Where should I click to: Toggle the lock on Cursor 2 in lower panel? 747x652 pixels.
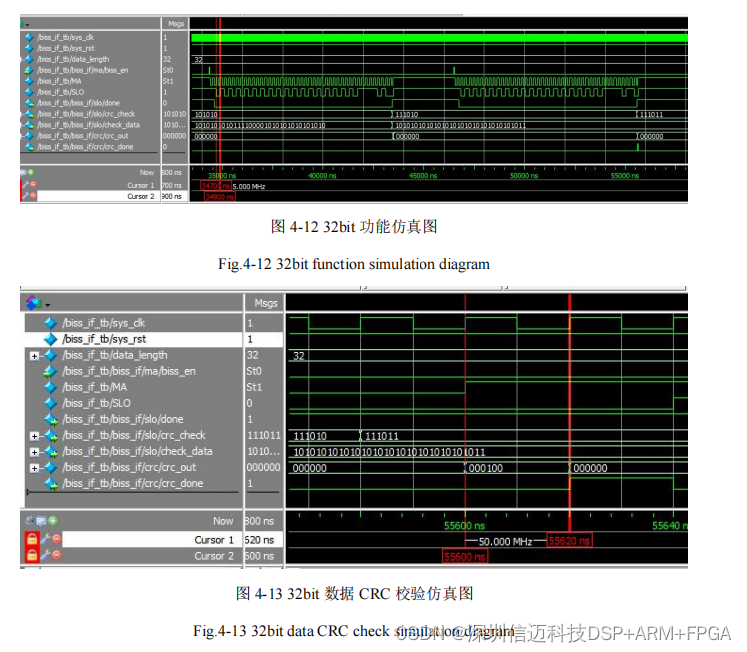coord(32,555)
